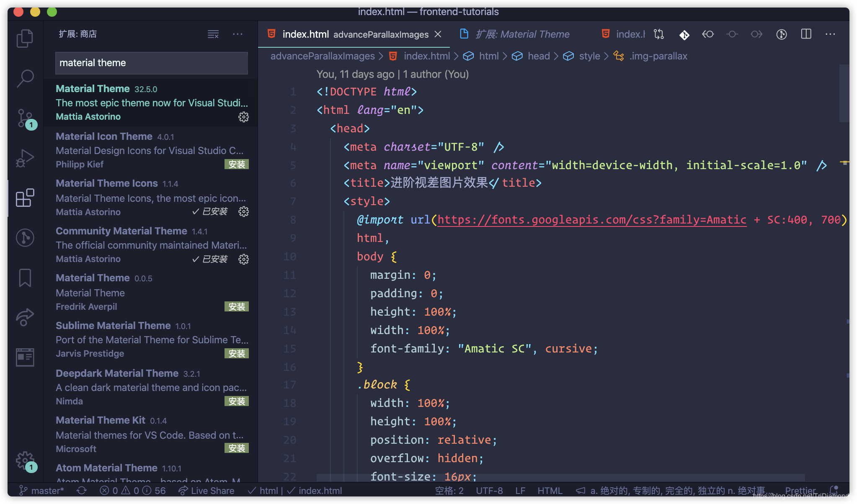Open errors and warnings count in status bar
The width and height of the screenshot is (857, 504).
coord(133,491)
